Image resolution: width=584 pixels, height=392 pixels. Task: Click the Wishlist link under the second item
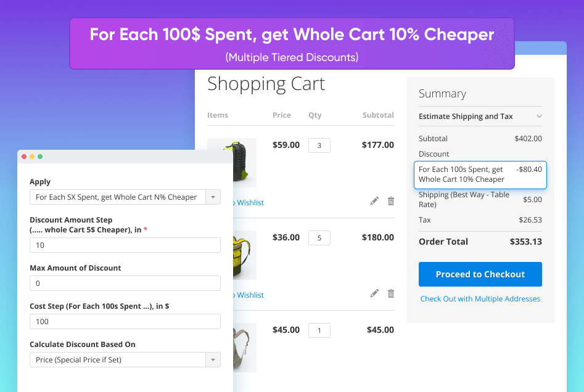[x=250, y=295]
